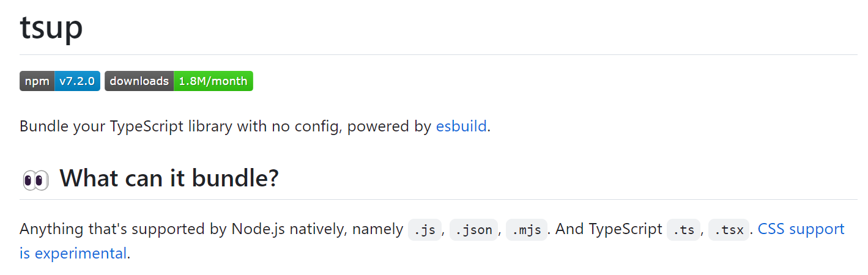This screenshot has width=868, height=275.
Task: Click the tsup title heading
Action: pyautogui.click(x=51, y=28)
